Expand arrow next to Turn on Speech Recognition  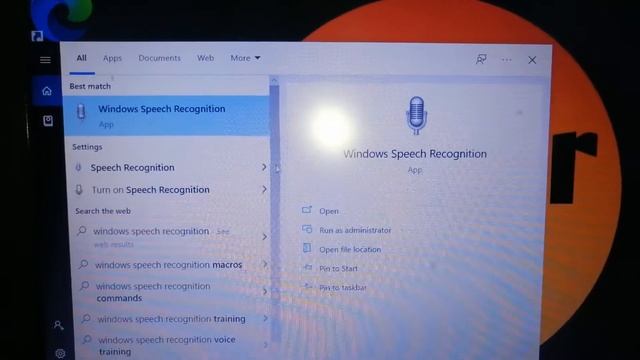pyautogui.click(x=264, y=189)
